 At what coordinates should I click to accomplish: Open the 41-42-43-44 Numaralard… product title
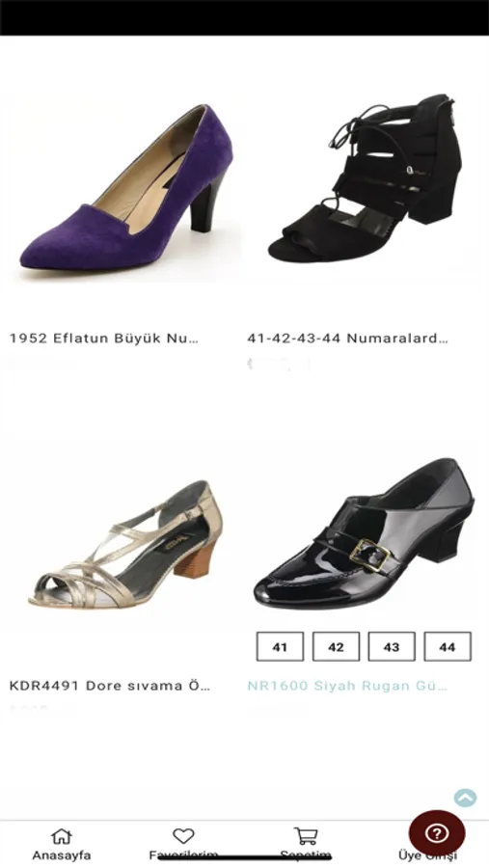coord(348,339)
